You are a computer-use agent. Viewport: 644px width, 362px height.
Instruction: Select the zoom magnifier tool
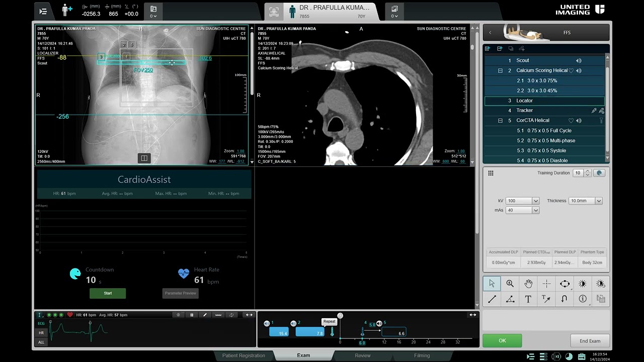510,284
